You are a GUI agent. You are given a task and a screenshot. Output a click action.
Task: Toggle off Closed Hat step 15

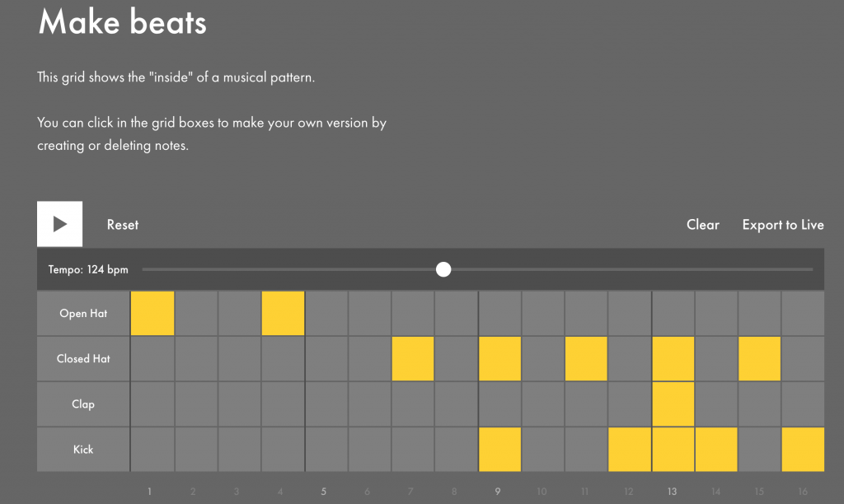(759, 358)
